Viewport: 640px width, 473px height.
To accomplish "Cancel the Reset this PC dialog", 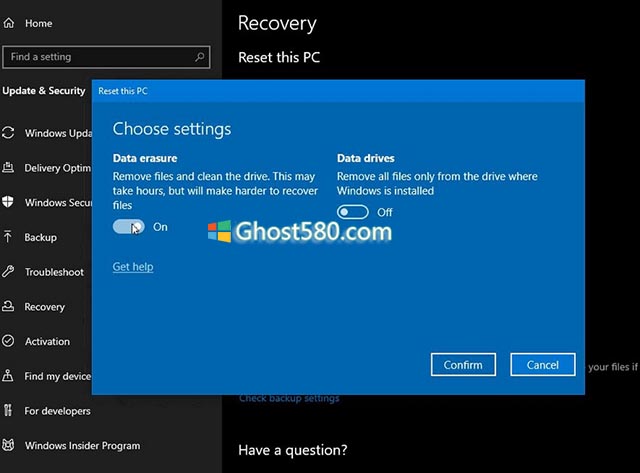I will [x=542, y=365].
